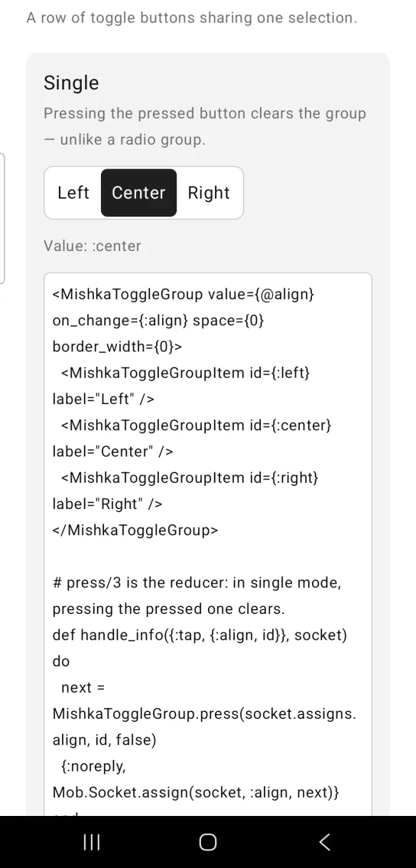Click the 'Value: :center' status text
Image resolution: width=416 pixels, height=868 pixels.
(93, 246)
